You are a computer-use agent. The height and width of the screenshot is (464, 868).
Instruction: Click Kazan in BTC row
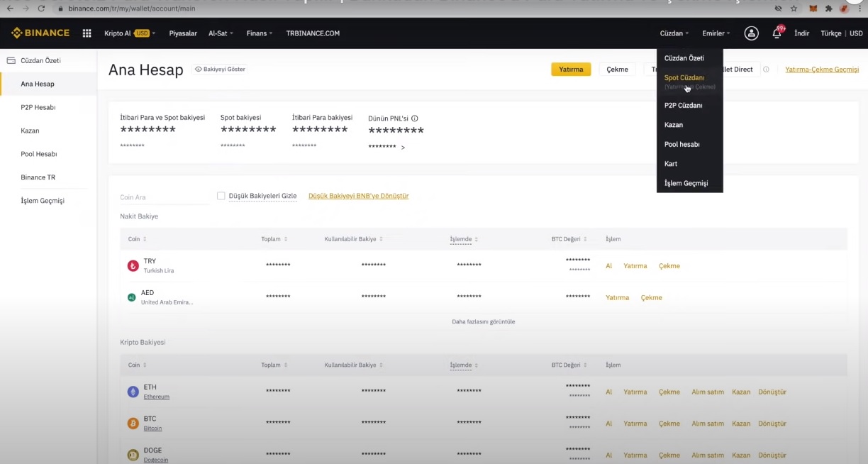pyautogui.click(x=741, y=424)
